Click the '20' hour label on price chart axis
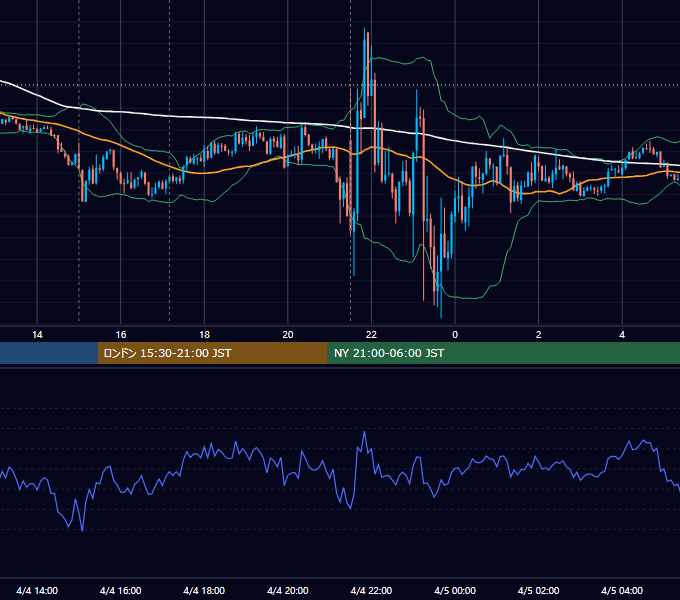The image size is (680, 600). click(288, 335)
